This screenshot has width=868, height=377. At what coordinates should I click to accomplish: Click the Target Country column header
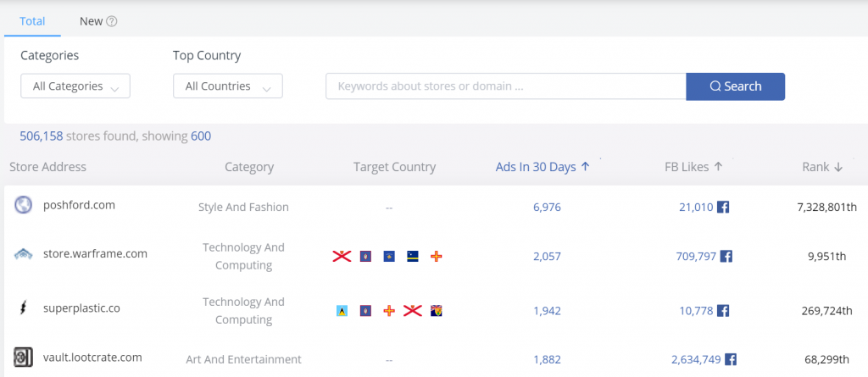395,167
